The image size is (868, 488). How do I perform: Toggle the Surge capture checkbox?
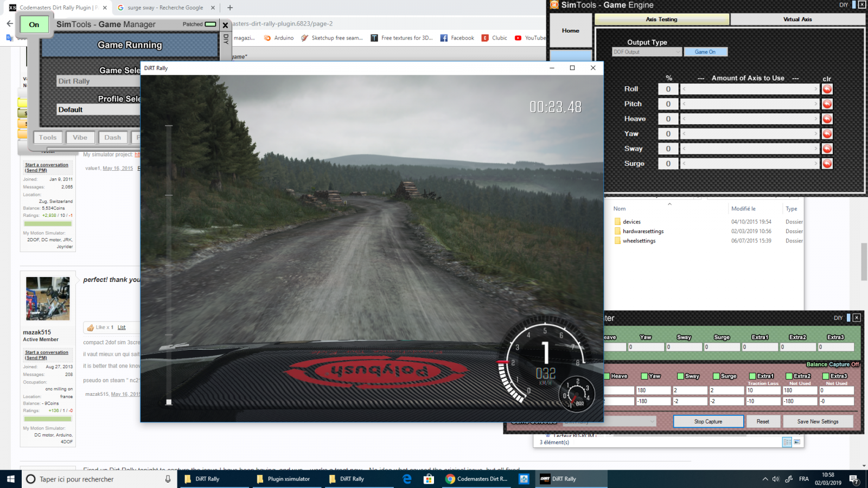click(716, 376)
